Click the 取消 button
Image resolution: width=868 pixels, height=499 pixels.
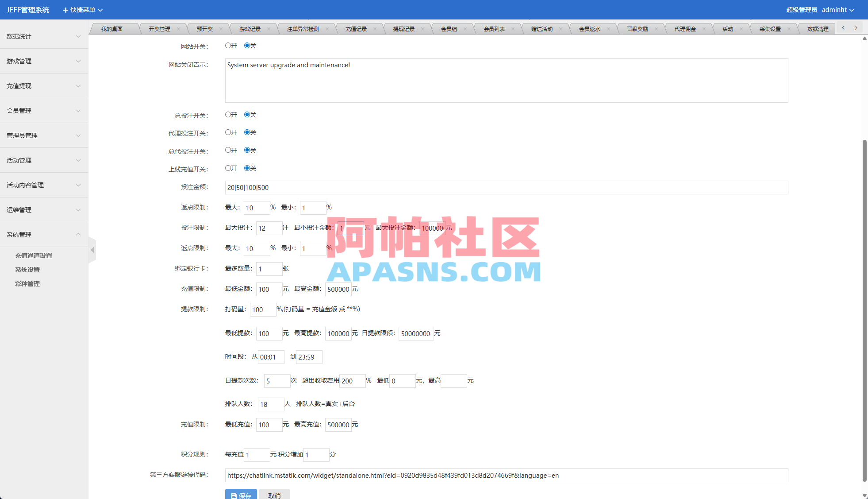click(x=274, y=495)
